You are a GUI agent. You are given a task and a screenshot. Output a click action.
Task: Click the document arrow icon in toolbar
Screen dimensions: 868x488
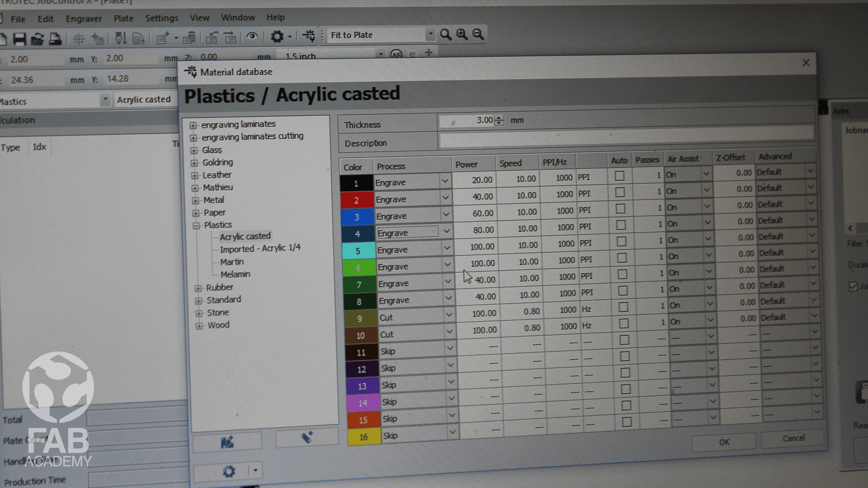pyautogui.click(x=138, y=38)
